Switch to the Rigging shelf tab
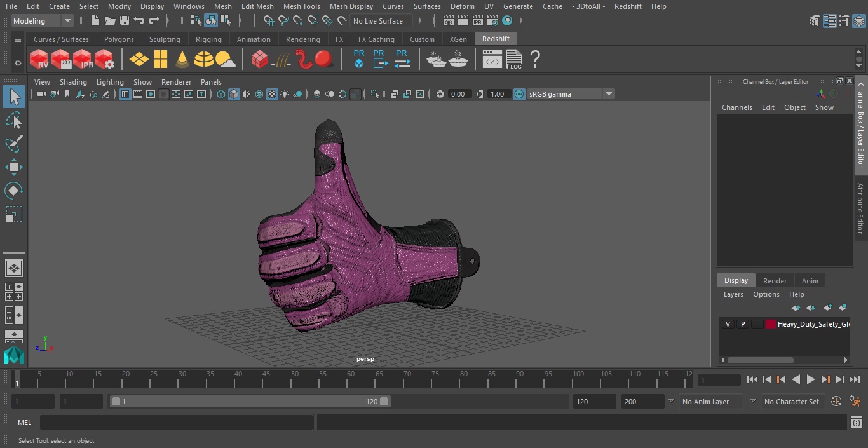 click(208, 39)
